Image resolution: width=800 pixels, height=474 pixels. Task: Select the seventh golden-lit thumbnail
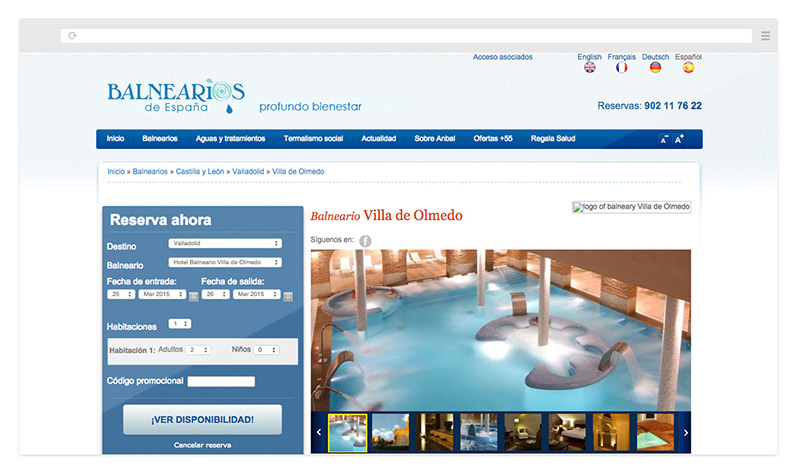[x=611, y=433]
